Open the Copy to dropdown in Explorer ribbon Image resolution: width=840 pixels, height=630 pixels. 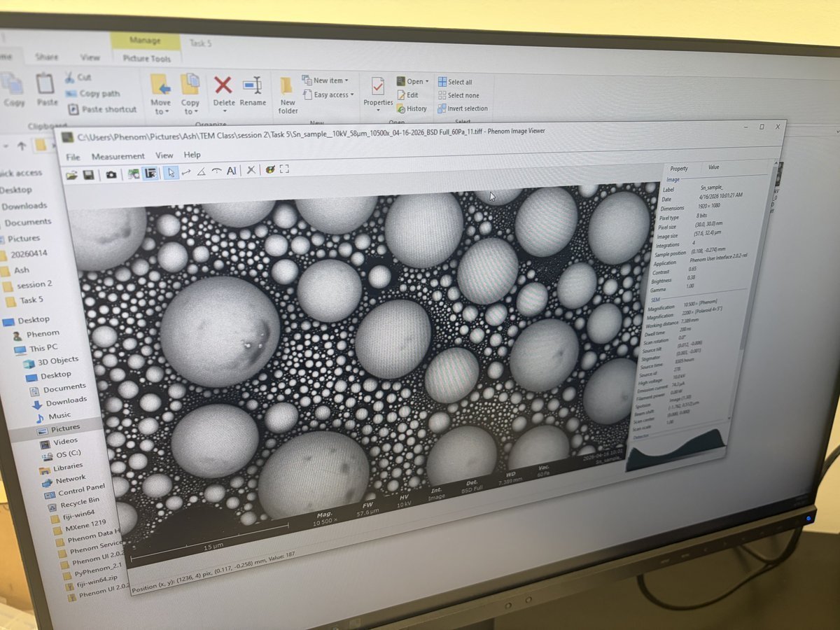click(190, 94)
